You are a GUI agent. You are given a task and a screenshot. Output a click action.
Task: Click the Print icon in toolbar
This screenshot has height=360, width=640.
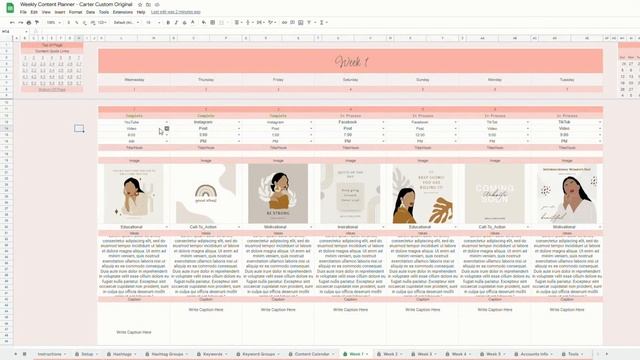(29, 22)
